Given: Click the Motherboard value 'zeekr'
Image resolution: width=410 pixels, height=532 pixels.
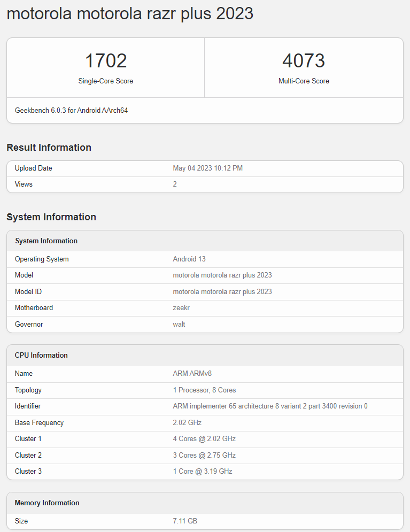Looking at the screenshot, I should tap(182, 308).
